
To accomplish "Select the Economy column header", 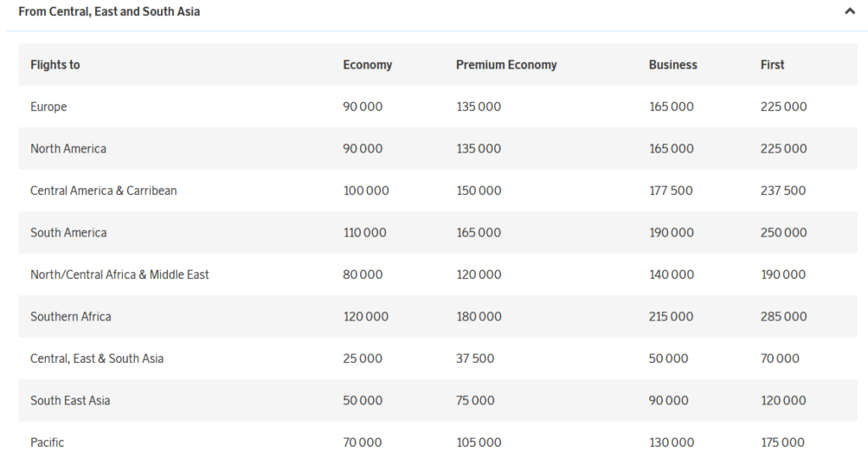I will (x=367, y=64).
